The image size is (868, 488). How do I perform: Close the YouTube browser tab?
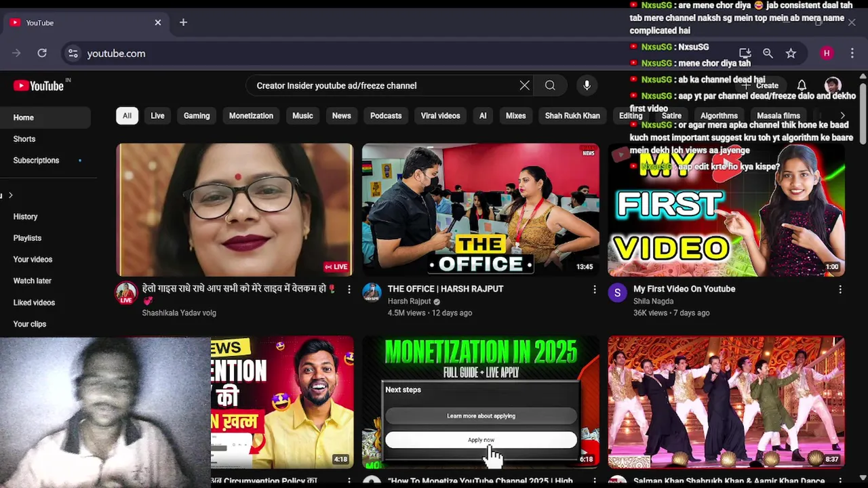click(x=158, y=22)
